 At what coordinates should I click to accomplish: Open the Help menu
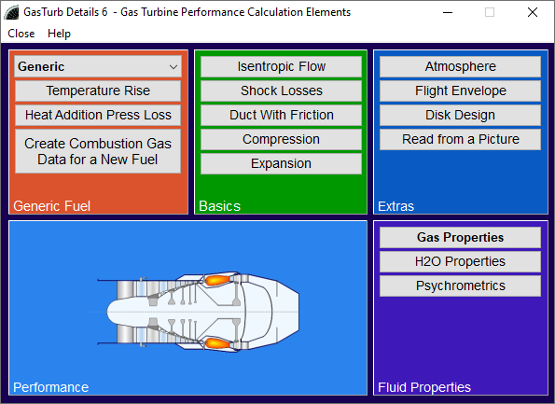point(59,34)
